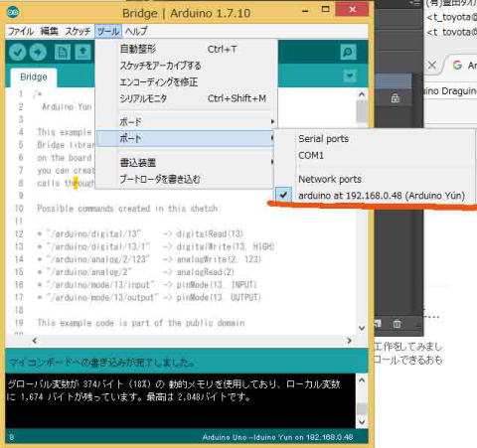477x448 pixels.
Task: Click the editor horizontal scroll-left arrow
Action: (35, 341)
